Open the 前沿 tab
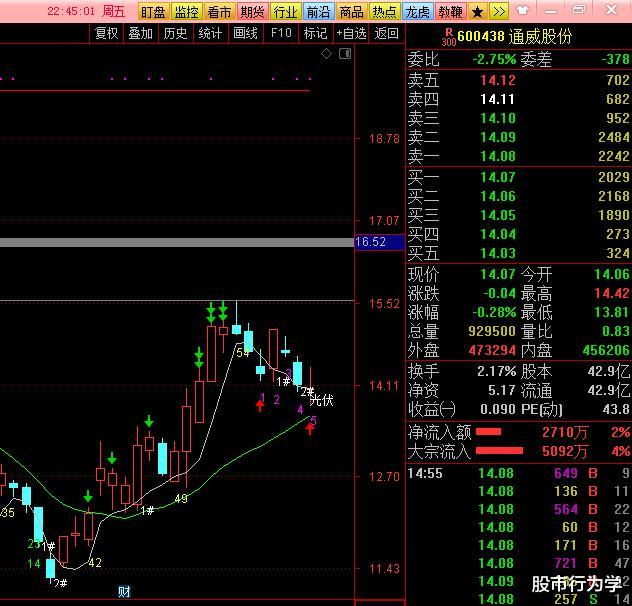The width and height of the screenshot is (632, 606). click(x=318, y=12)
